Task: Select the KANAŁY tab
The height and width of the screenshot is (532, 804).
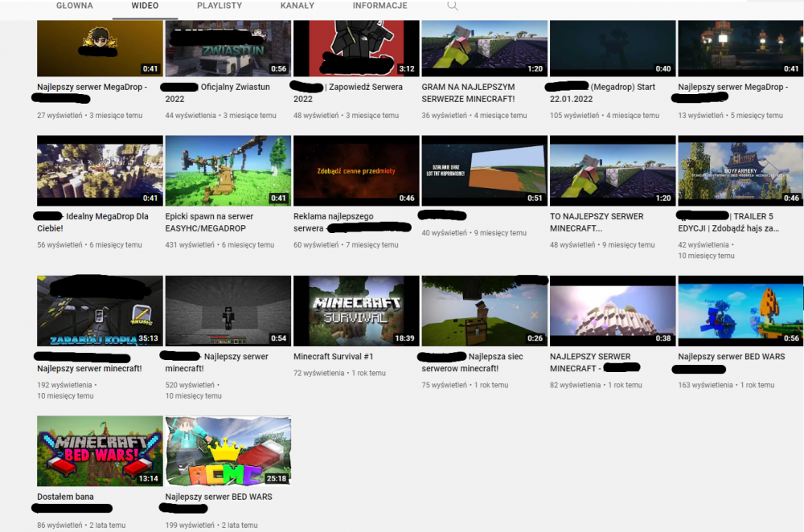Action: tap(297, 6)
